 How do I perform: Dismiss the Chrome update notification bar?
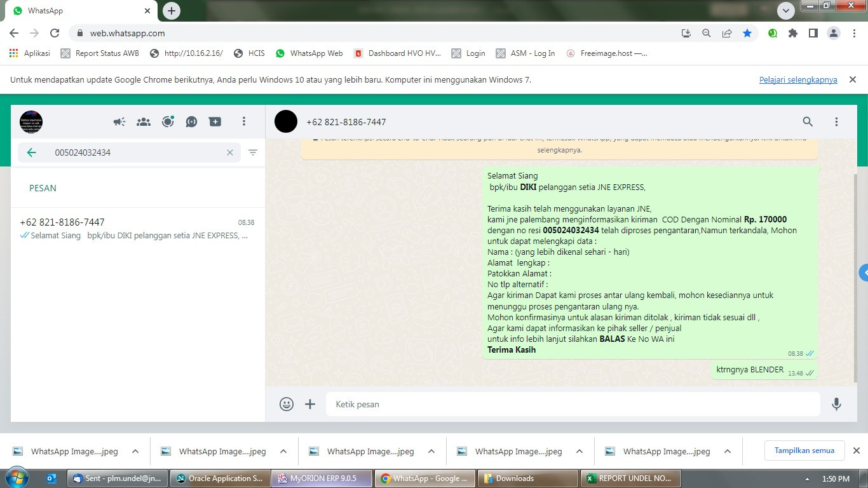point(853,79)
